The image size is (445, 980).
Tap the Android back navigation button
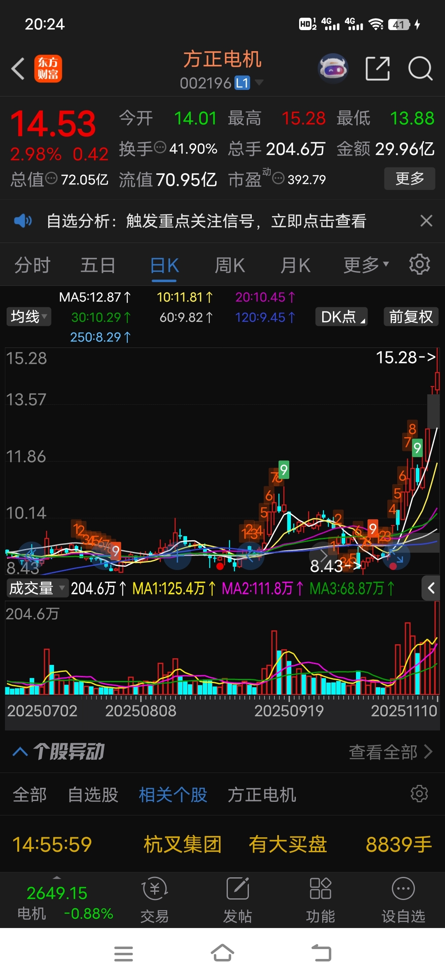[x=321, y=953]
